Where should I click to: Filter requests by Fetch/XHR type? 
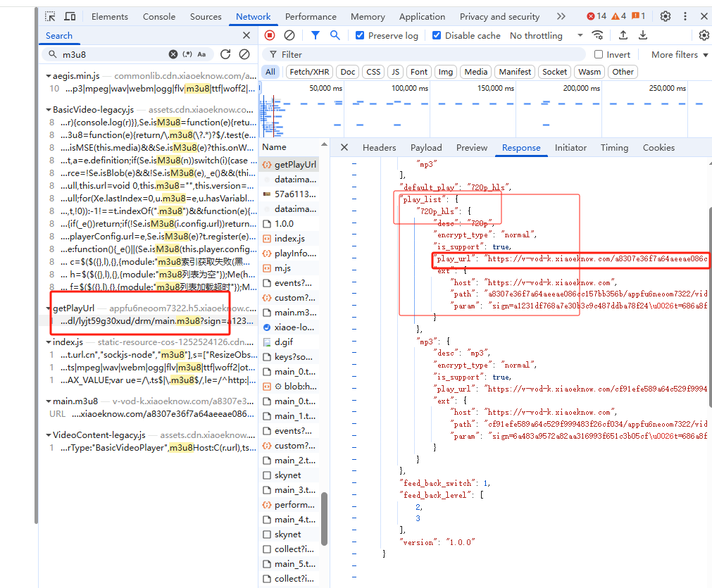point(309,72)
